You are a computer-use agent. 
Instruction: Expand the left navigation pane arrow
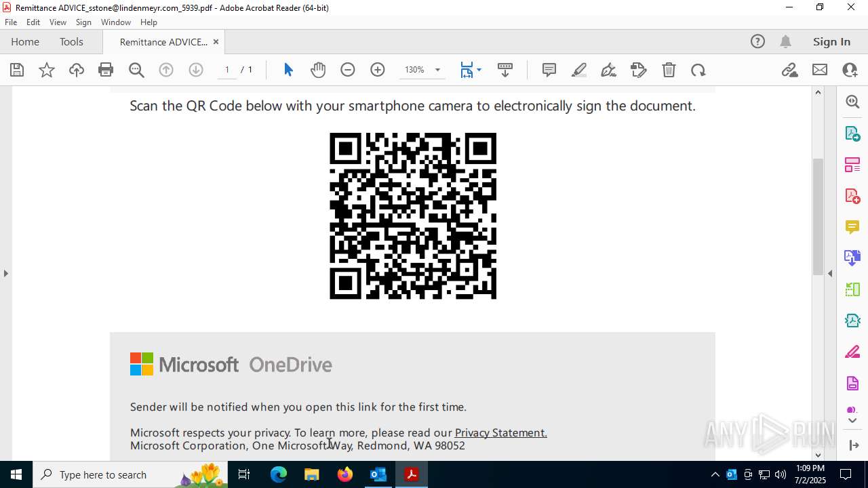coord(5,273)
